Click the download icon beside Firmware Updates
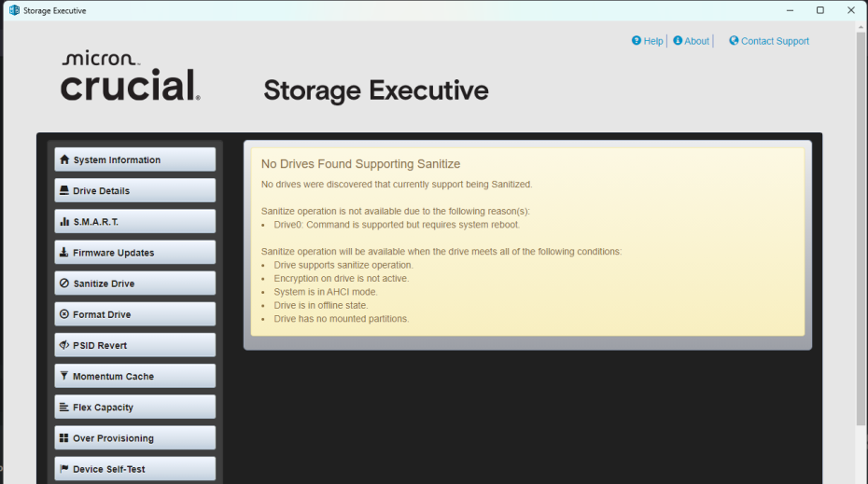This screenshot has height=484, width=868. coord(64,253)
